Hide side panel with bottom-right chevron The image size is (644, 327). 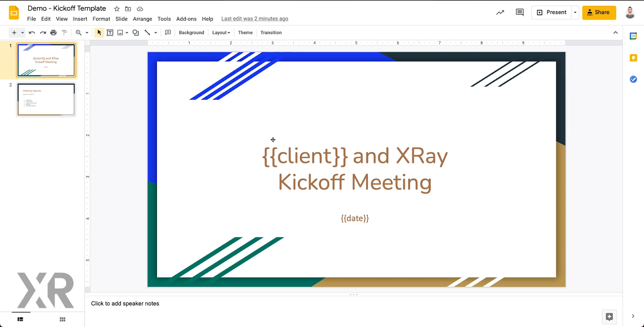(x=633, y=316)
